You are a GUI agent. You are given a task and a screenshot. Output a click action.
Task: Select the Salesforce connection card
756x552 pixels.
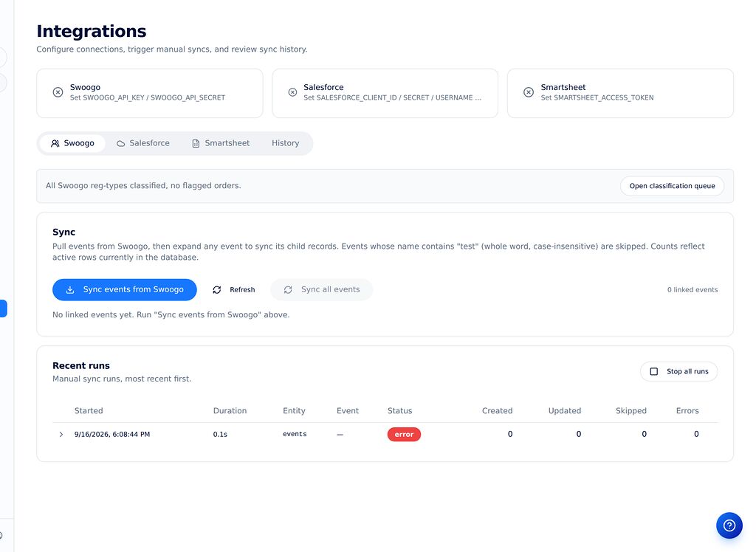(x=385, y=93)
